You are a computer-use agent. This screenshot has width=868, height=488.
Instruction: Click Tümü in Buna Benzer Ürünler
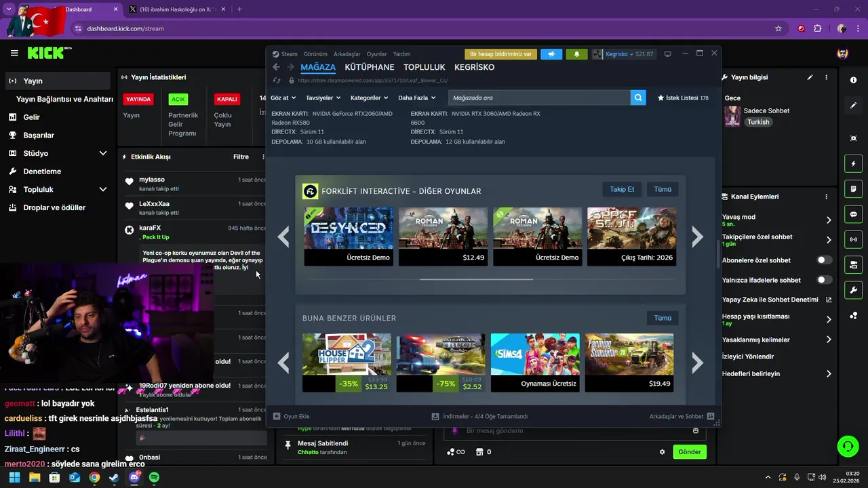pos(663,318)
